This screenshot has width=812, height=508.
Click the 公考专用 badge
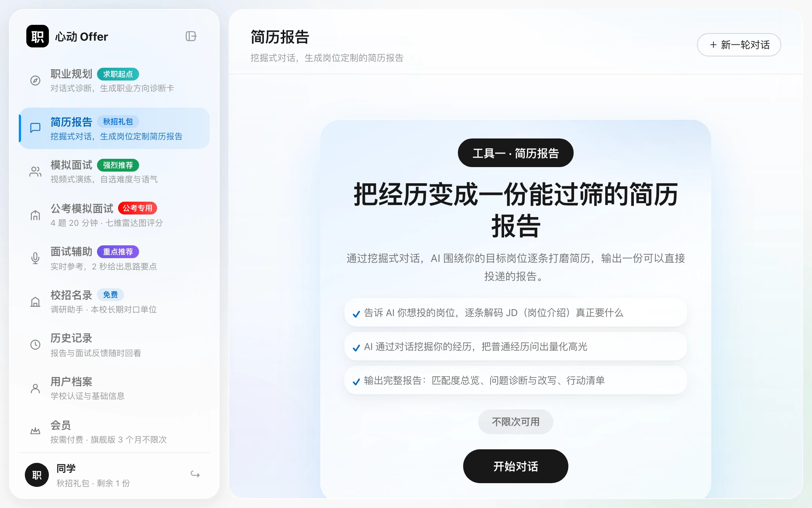[x=138, y=208]
